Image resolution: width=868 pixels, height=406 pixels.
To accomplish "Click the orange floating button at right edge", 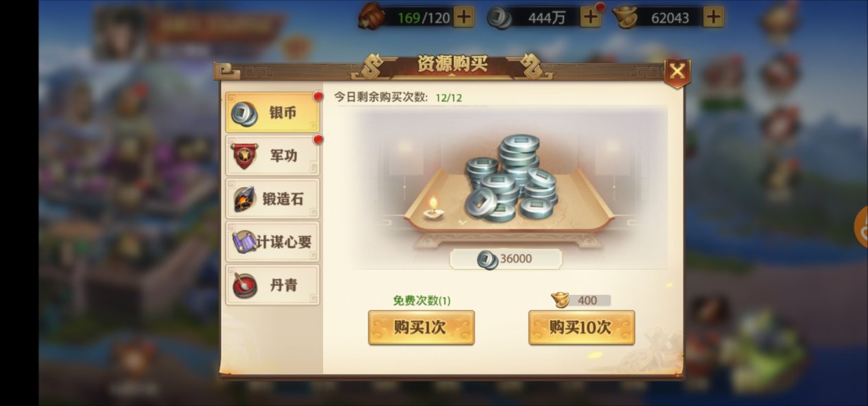I will tap(861, 227).
